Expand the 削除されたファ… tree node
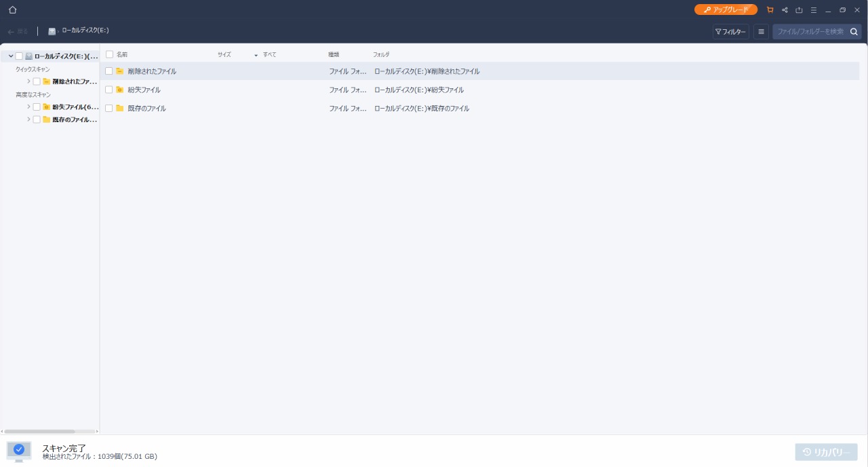 28,81
